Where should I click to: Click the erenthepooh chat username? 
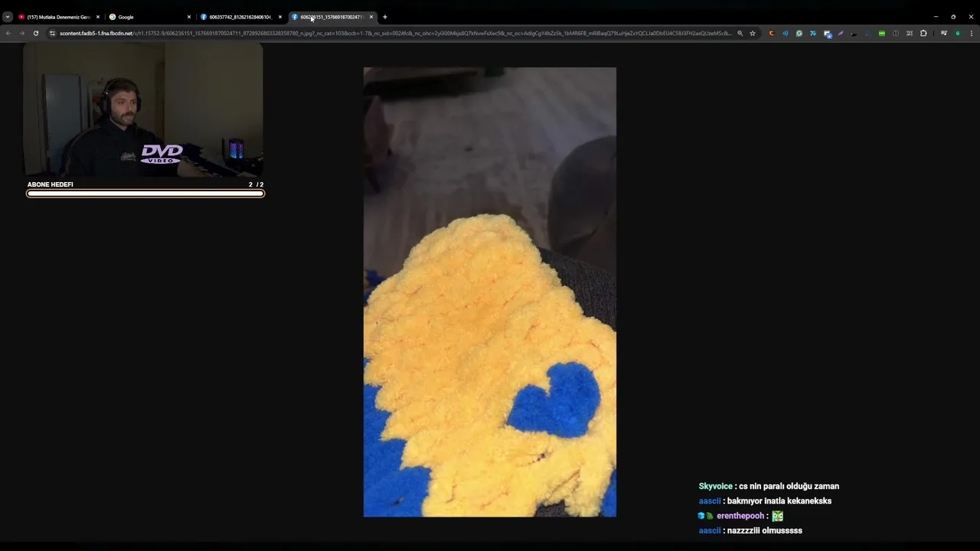tap(740, 516)
